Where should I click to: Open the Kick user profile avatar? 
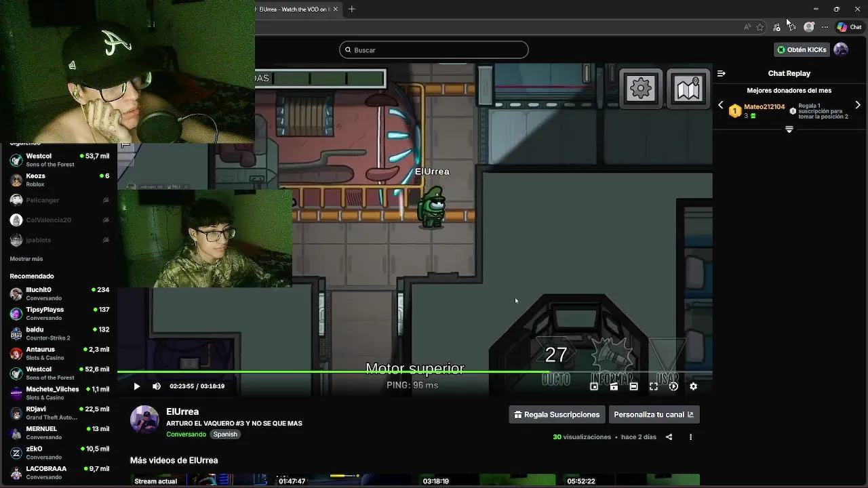tap(841, 49)
